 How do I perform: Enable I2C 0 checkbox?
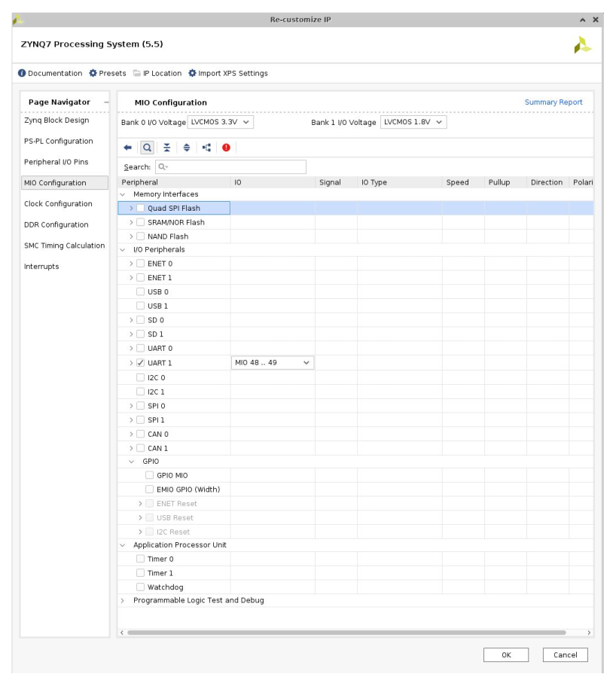pyautogui.click(x=140, y=378)
